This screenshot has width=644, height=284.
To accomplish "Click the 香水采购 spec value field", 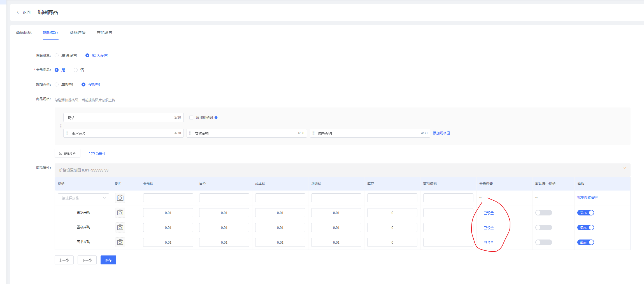I will 124,133.
